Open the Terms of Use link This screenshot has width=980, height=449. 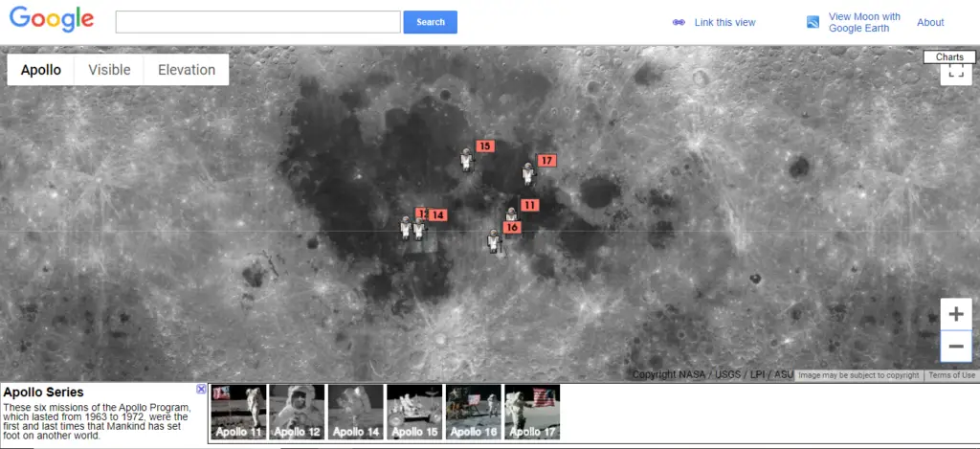point(951,375)
